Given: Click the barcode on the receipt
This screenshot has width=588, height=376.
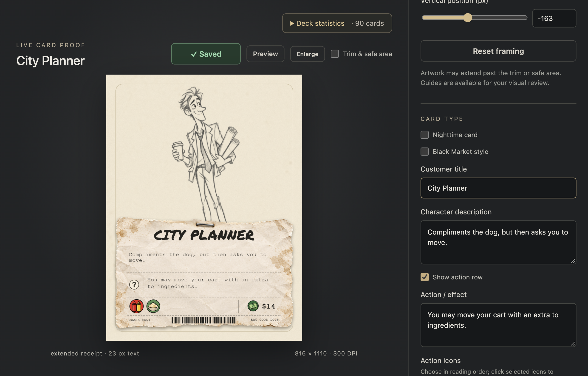Looking at the screenshot, I should point(203,320).
